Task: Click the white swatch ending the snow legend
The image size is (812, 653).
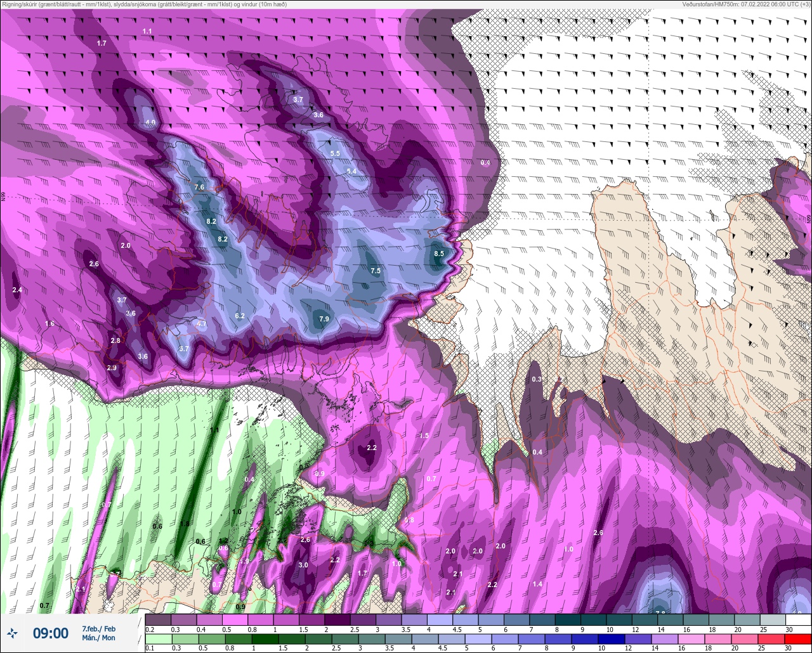Action: pos(798,619)
